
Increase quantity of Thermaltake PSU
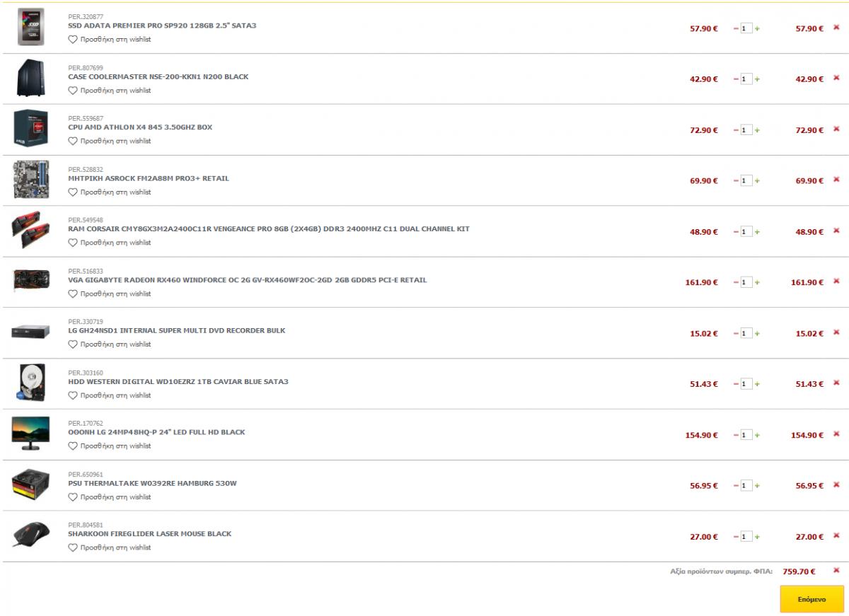[x=758, y=486]
